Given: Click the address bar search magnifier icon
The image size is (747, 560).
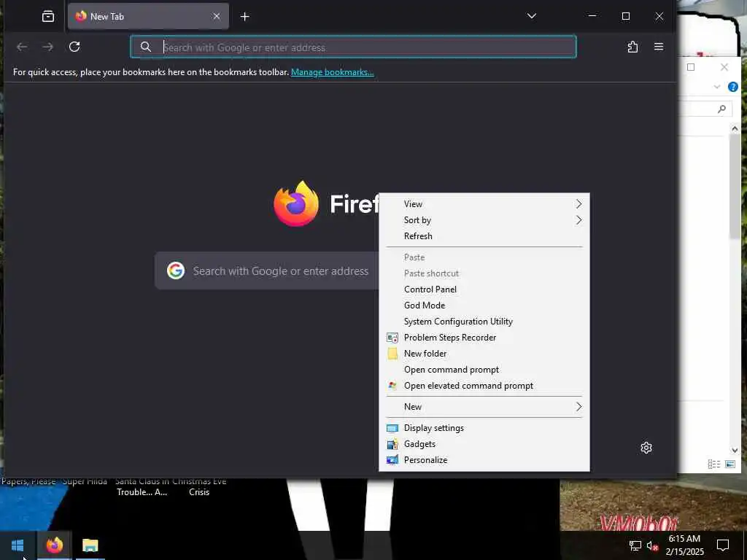Looking at the screenshot, I should [x=146, y=47].
